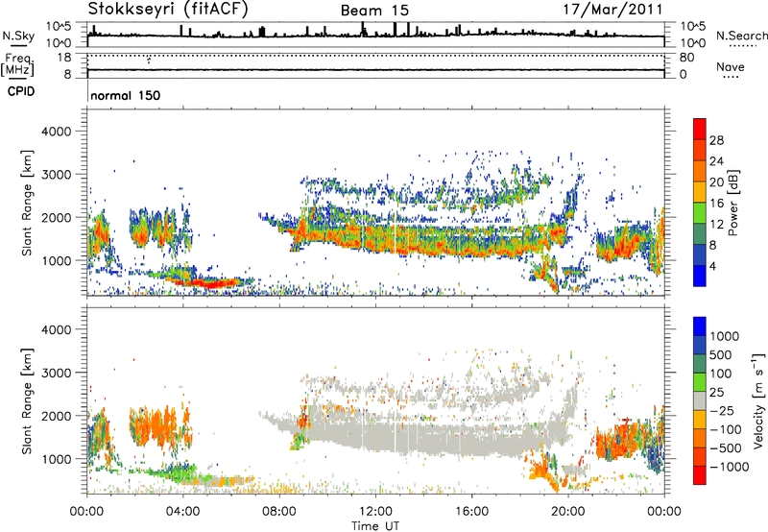Click the 4000 tick in power panel

(x=56, y=132)
